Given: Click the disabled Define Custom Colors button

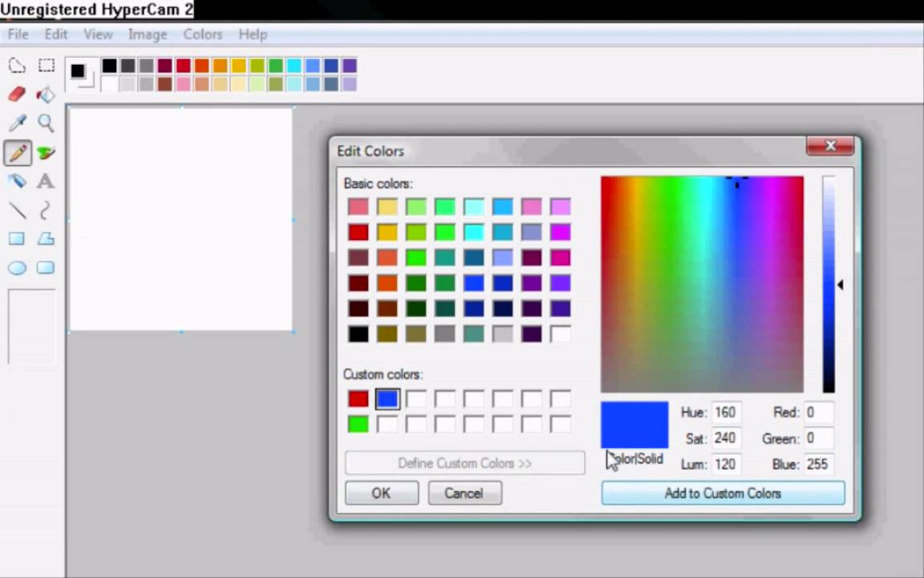Looking at the screenshot, I should click(x=465, y=463).
